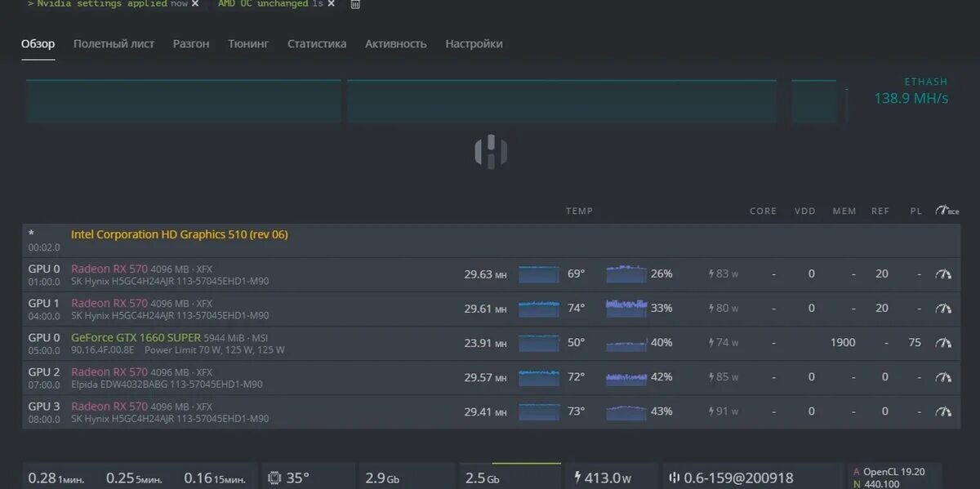Image resolution: width=980 pixels, height=489 pixels.
Task: Click the CORE column header
Action: [x=763, y=211]
